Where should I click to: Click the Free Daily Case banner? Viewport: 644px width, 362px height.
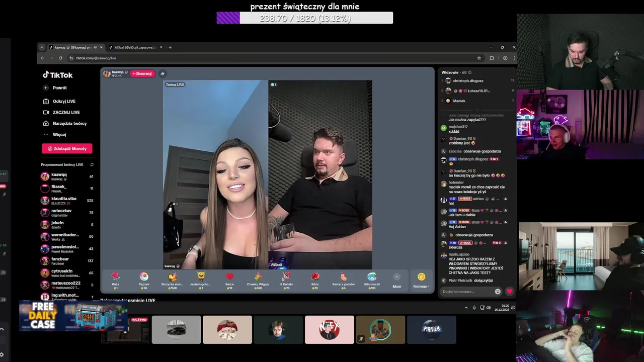73,316
